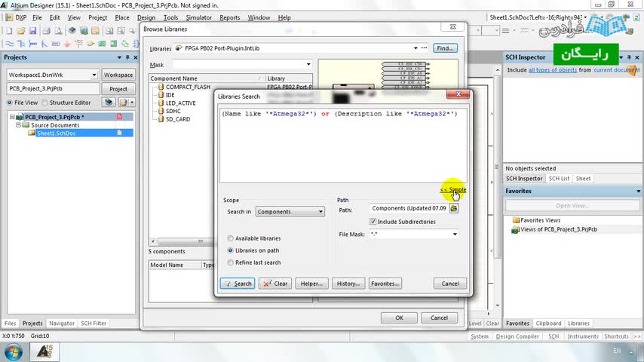Click the Print Preview toolbar icon
The width and height of the screenshot is (644, 362).
point(58,31)
